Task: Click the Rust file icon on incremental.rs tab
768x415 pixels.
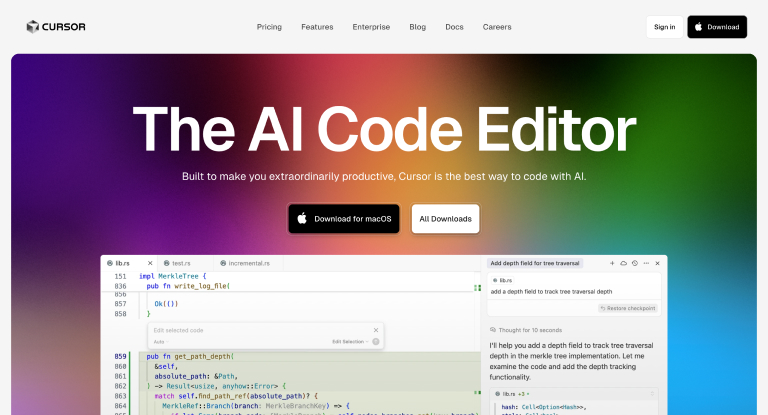Action: pos(223,263)
